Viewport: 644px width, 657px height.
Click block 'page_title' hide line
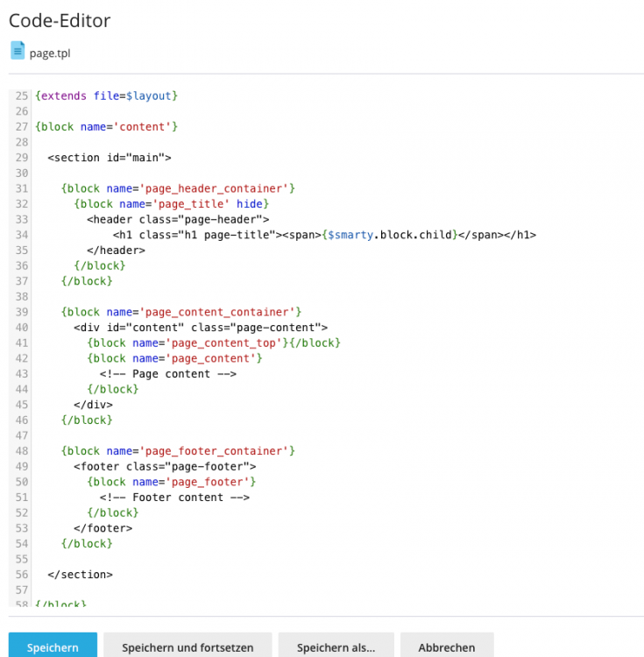coord(172,204)
